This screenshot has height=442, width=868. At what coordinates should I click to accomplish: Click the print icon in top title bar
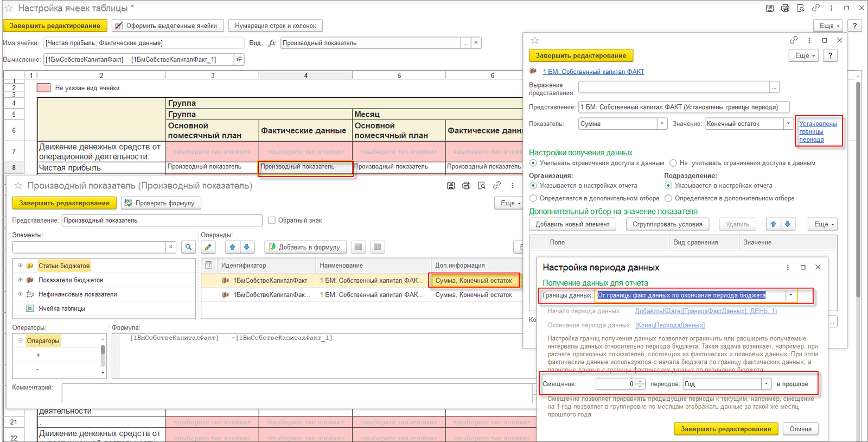tap(785, 8)
